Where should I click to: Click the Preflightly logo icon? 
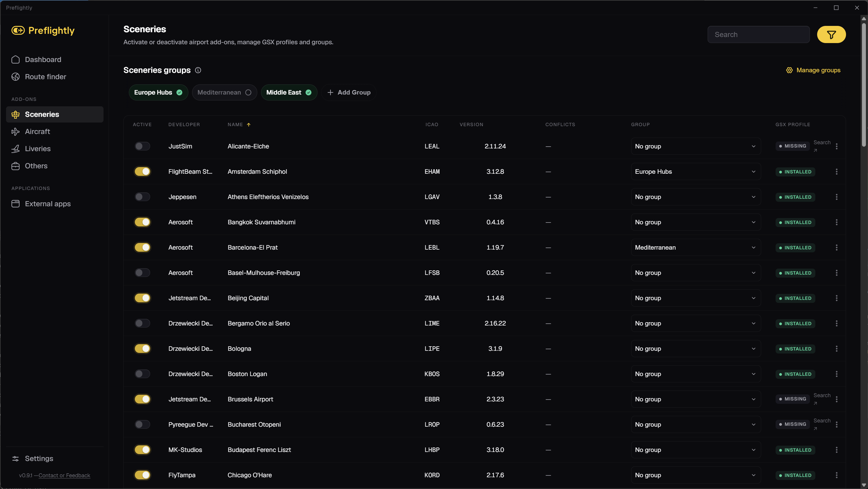click(x=18, y=30)
